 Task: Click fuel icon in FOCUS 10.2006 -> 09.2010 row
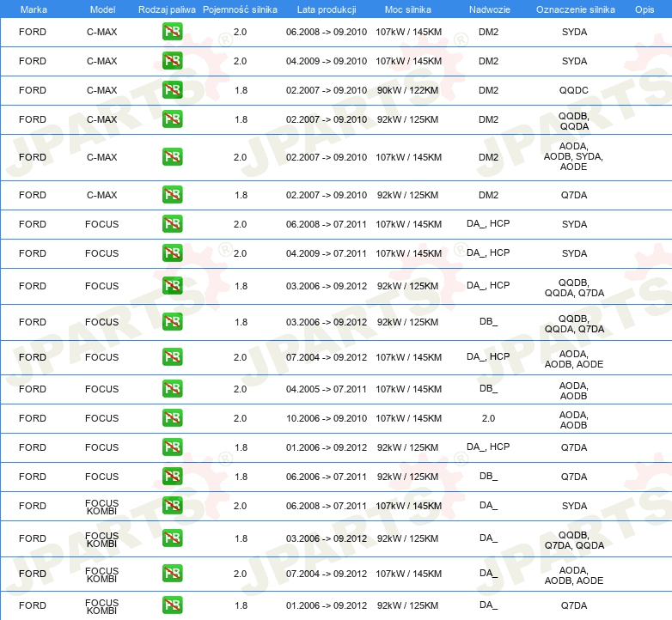click(172, 417)
